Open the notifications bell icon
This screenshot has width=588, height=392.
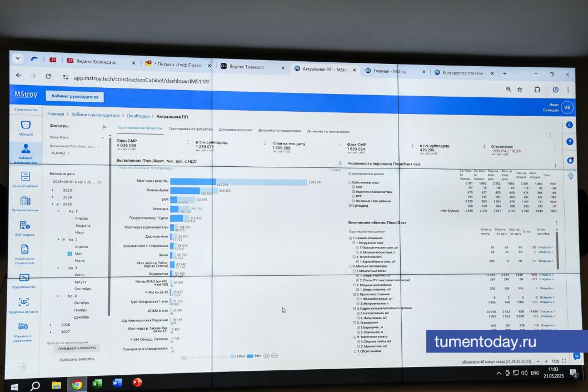(570, 160)
